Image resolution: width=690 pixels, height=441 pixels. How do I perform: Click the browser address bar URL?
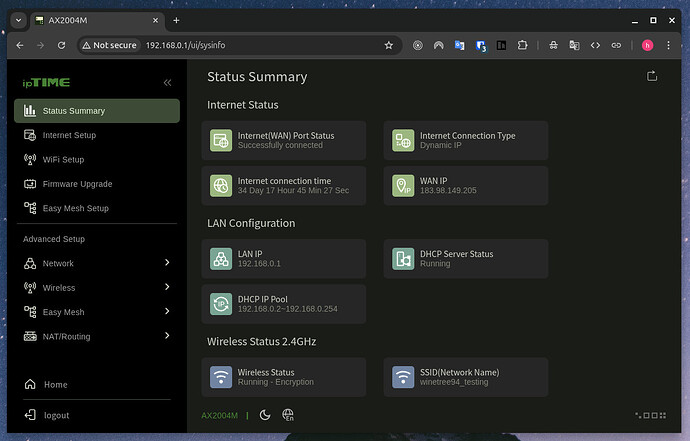(x=185, y=45)
